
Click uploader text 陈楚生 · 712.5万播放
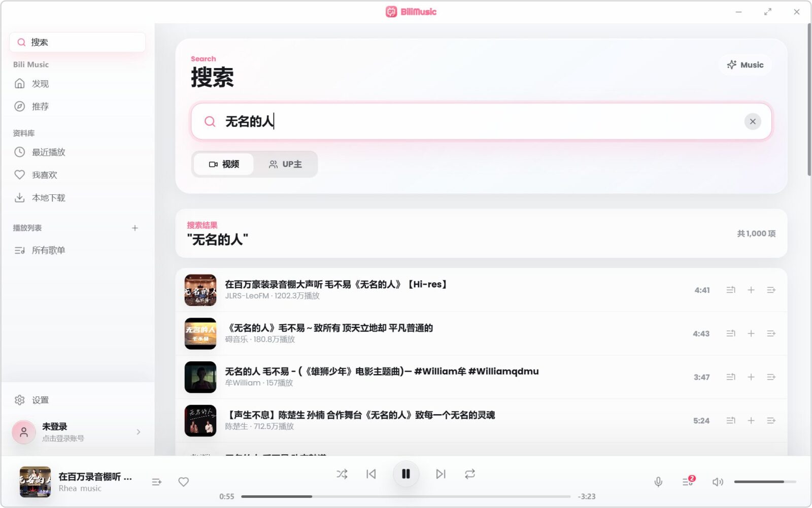tap(260, 427)
